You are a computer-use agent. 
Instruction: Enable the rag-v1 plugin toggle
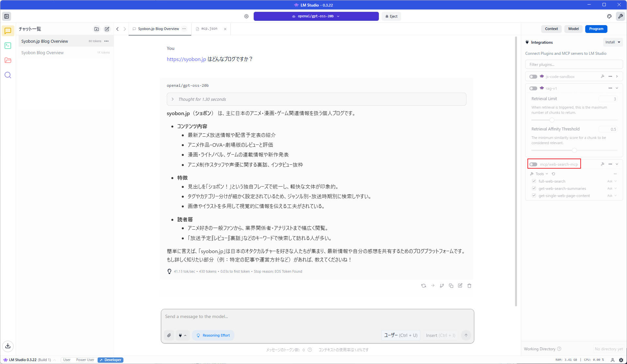coord(533,88)
